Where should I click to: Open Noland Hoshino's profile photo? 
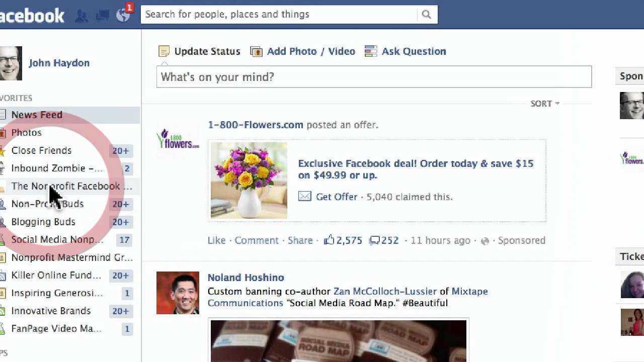(178, 293)
